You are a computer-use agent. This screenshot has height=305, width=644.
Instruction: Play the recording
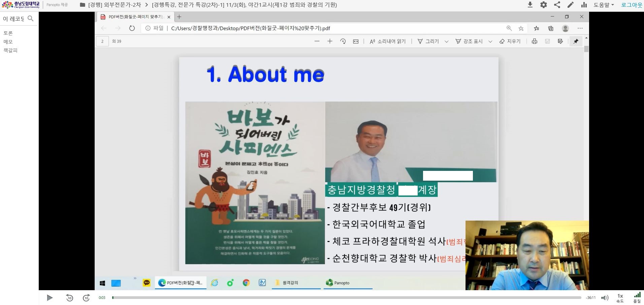click(x=50, y=298)
